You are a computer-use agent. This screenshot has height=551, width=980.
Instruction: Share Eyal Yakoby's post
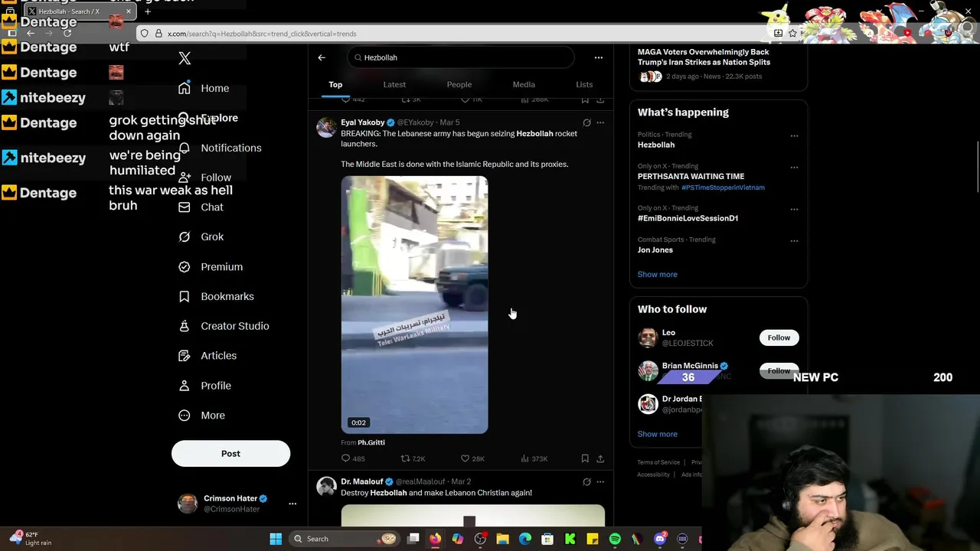tap(600, 458)
